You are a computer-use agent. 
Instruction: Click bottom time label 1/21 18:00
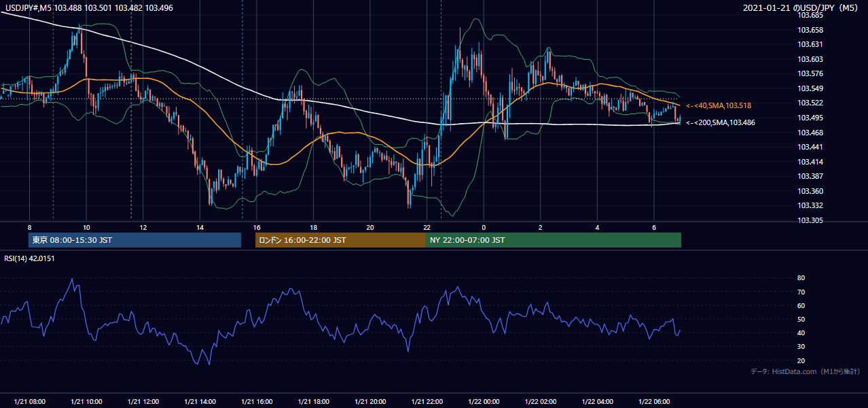coord(313,402)
